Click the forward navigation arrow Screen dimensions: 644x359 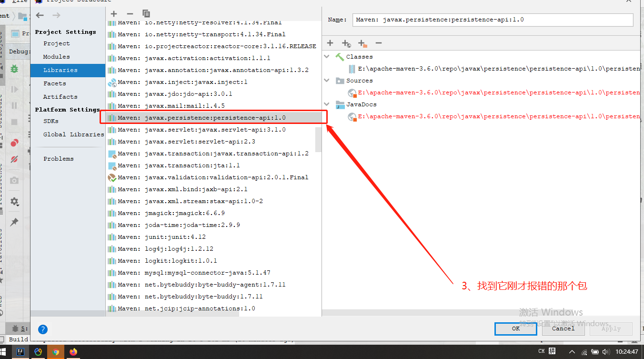tap(56, 15)
